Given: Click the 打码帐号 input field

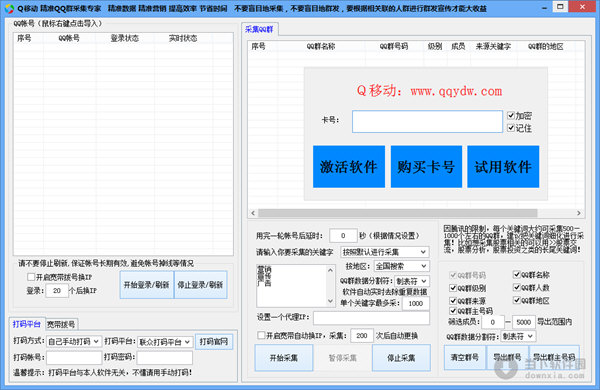Looking at the screenshot, I should pos(74,357).
